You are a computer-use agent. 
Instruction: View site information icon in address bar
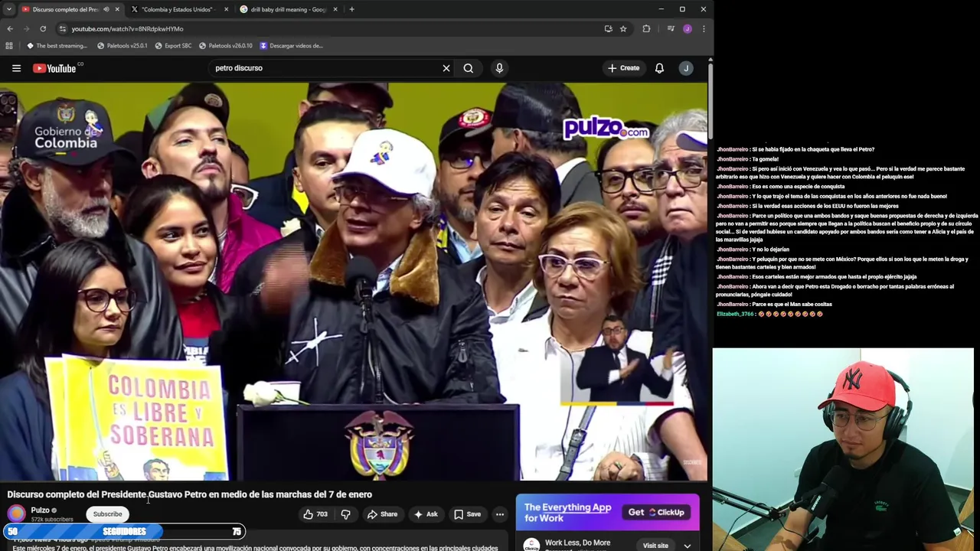tap(61, 29)
